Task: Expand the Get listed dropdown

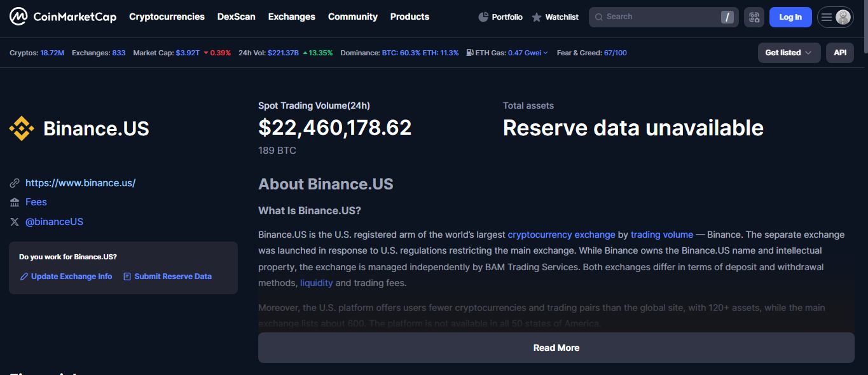Action: (789, 53)
